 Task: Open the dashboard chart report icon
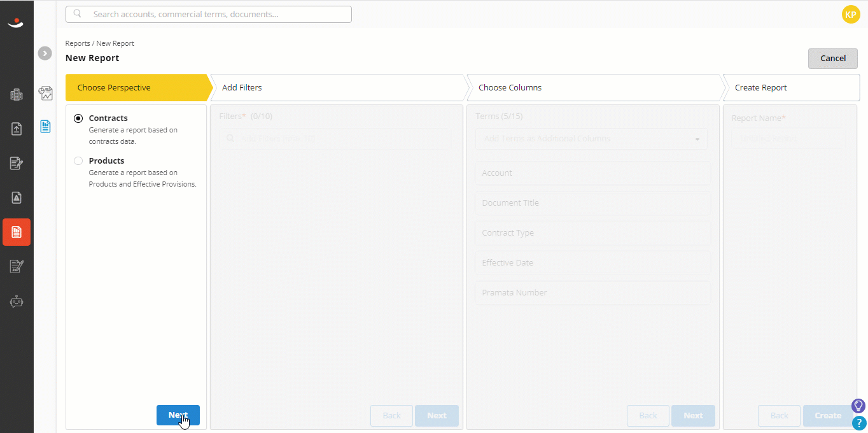[45, 94]
